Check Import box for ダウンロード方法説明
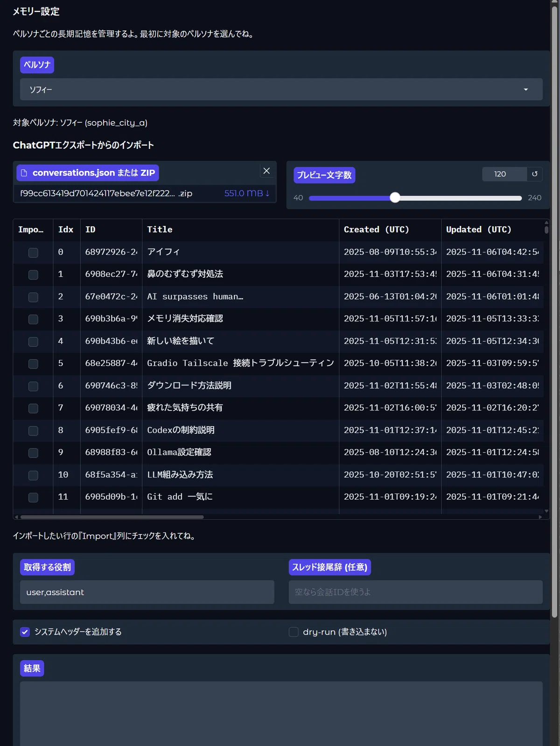This screenshot has width=560, height=746. click(33, 386)
